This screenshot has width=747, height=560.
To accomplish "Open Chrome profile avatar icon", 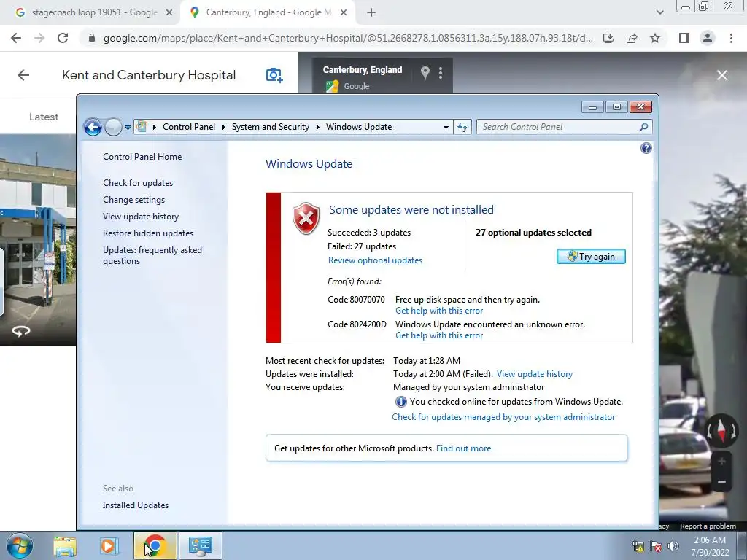I will click(708, 38).
